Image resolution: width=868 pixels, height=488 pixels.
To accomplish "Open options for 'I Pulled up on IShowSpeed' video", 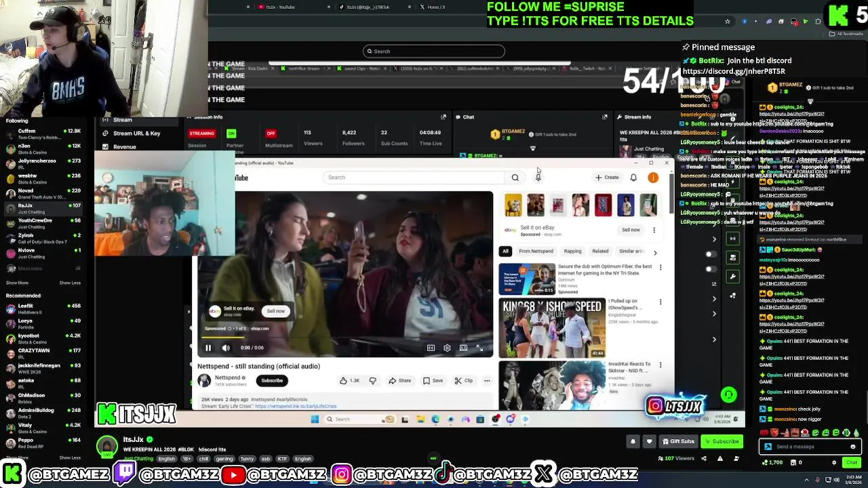I will pyautogui.click(x=660, y=302).
